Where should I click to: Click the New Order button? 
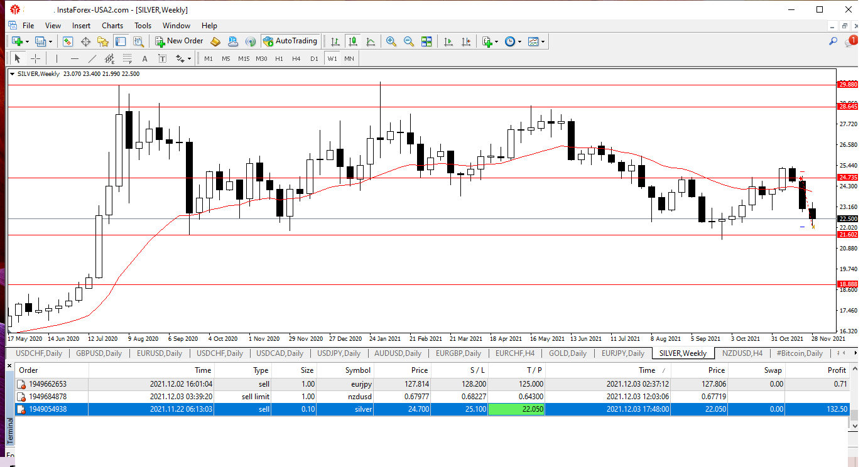178,41
